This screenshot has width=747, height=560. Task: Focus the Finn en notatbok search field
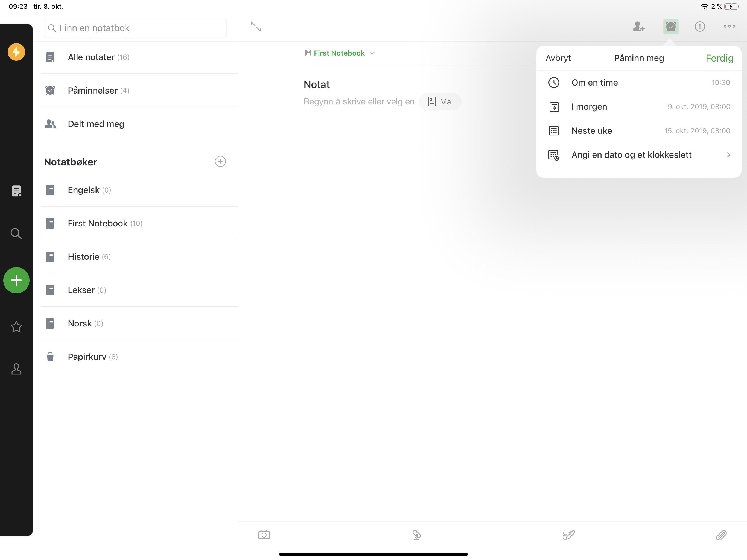[135, 28]
